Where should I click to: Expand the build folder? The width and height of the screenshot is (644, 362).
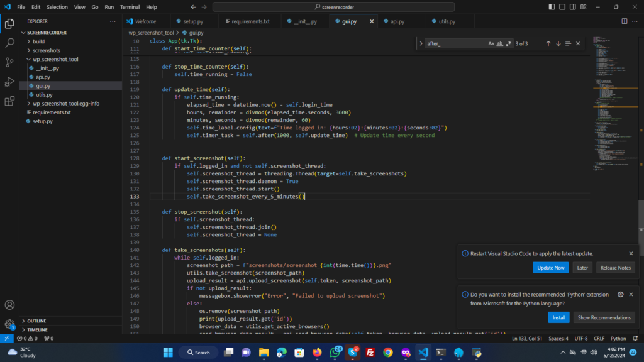pyautogui.click(x=38, y=41)
